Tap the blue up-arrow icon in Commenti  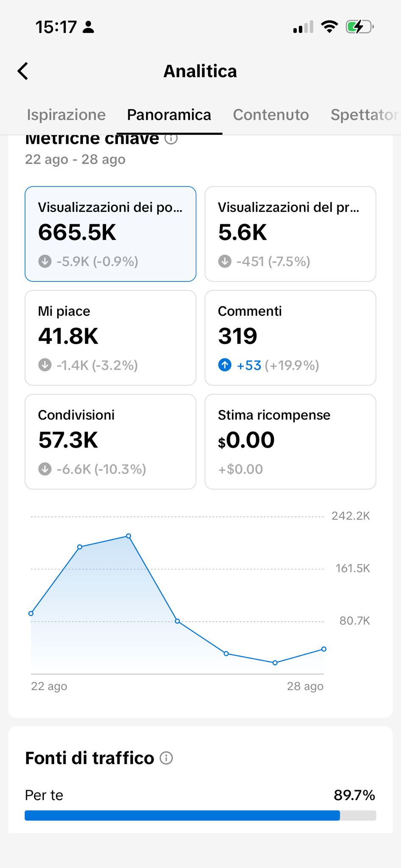(x=225, y=365)
